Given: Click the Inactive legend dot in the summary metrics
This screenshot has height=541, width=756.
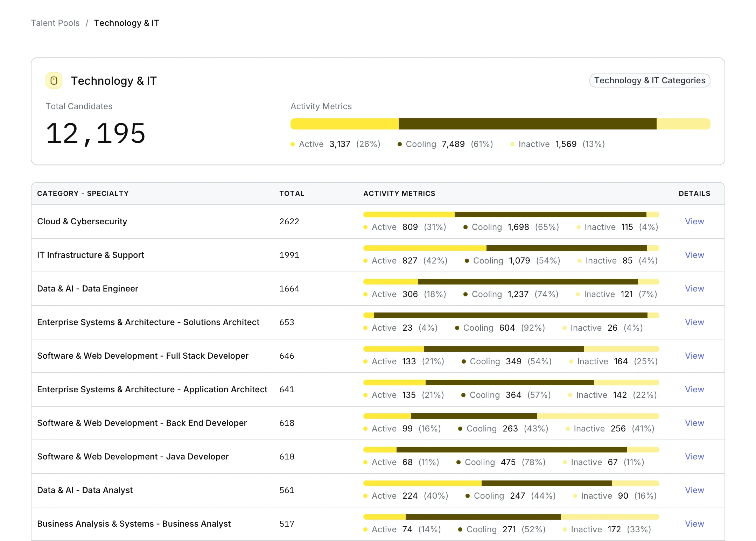Looking at the screenshot, I should [512, 144].
